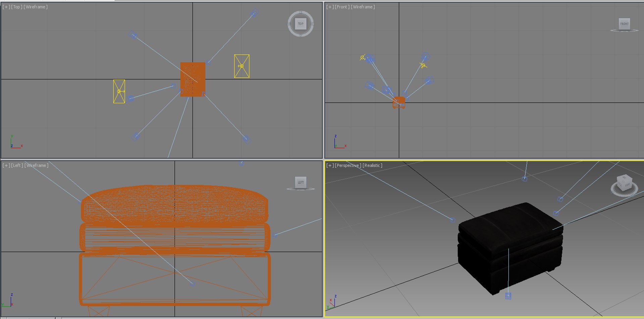Viewport: 644px width, 319px height.
Task: Click the TOP face of the ViewCube
Action: [x=301, y=24]
